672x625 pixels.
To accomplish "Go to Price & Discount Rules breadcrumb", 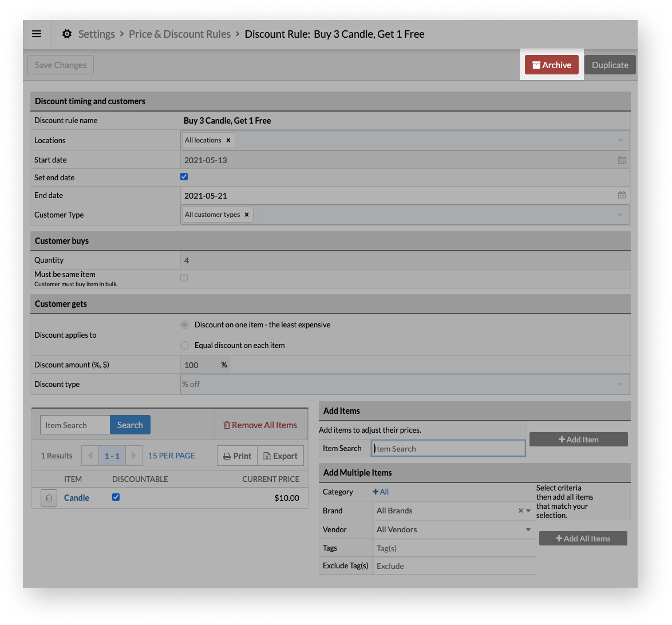I will click(180, 34).
